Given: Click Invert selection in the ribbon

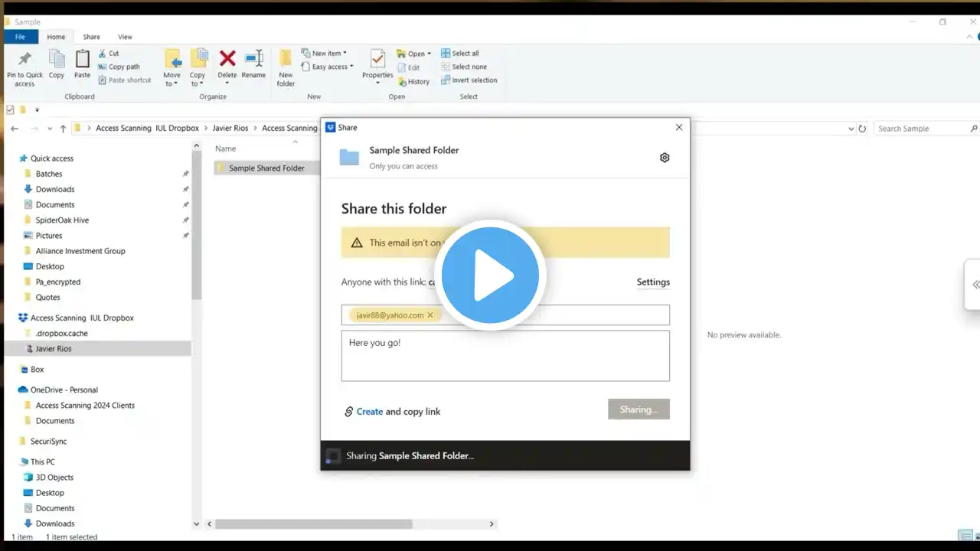Looking at the screenshot, I should point(469,80).
